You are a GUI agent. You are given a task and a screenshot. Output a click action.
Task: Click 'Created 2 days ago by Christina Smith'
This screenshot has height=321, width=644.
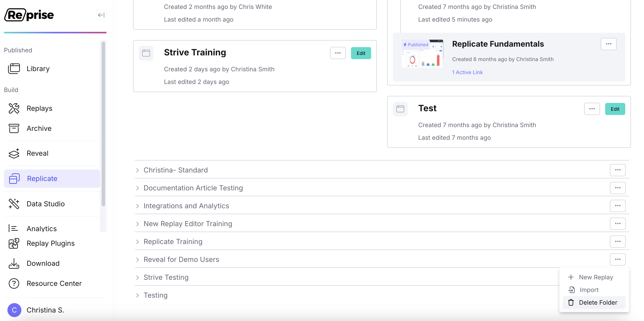pyautogui.click(x=219, y=69)
